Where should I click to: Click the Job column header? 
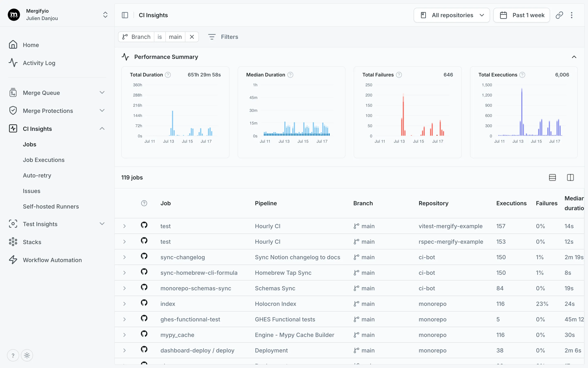165,203
